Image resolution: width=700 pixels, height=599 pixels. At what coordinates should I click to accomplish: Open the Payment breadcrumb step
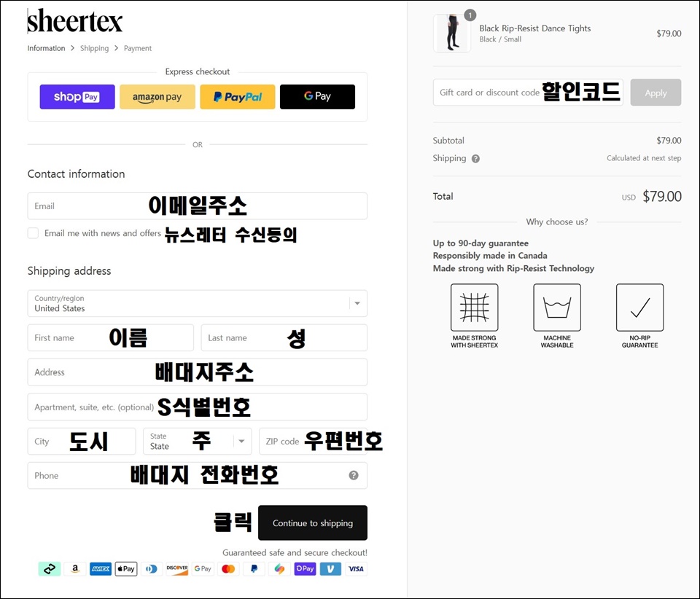138,48
